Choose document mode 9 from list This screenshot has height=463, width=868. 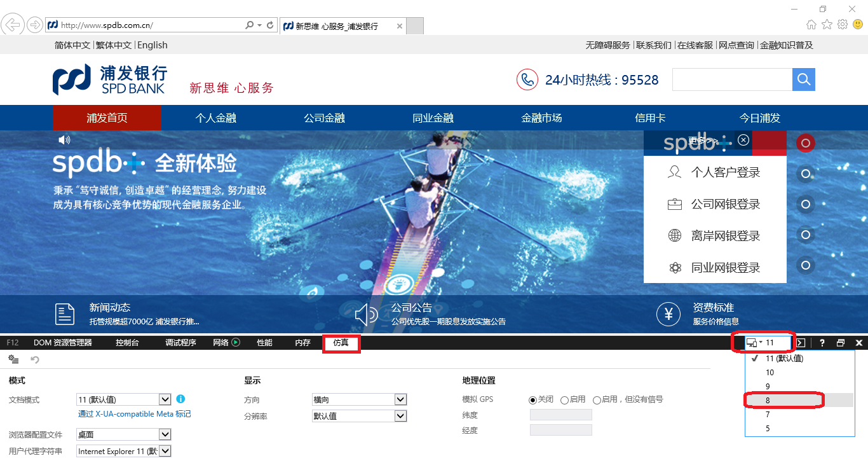[x=799, y=386]
